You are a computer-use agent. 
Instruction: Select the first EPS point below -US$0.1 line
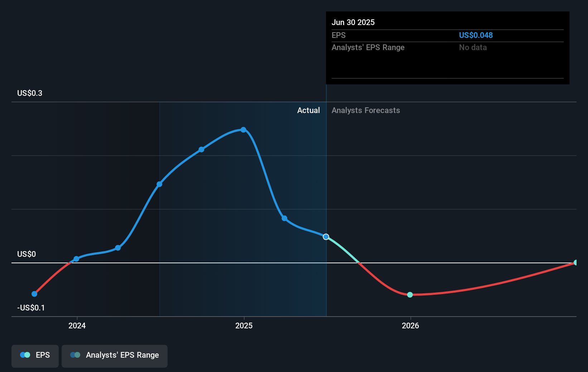(x=34, y=294)
